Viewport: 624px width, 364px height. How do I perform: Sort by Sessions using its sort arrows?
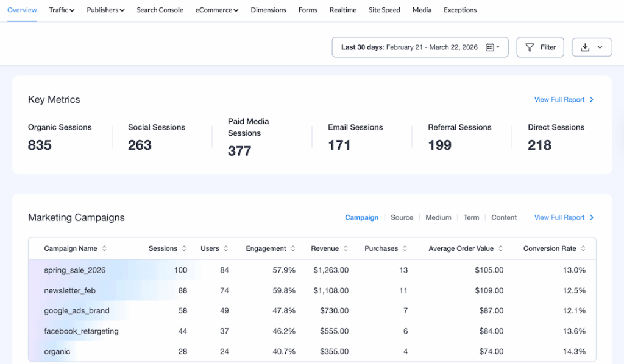tap(183, 248)
